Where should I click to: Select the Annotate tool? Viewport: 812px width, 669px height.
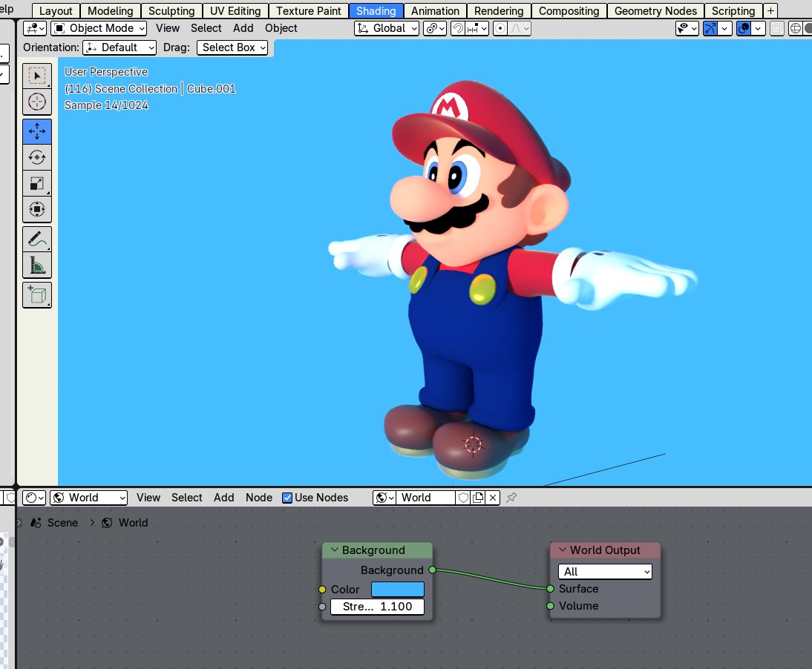tap(36, 239)
